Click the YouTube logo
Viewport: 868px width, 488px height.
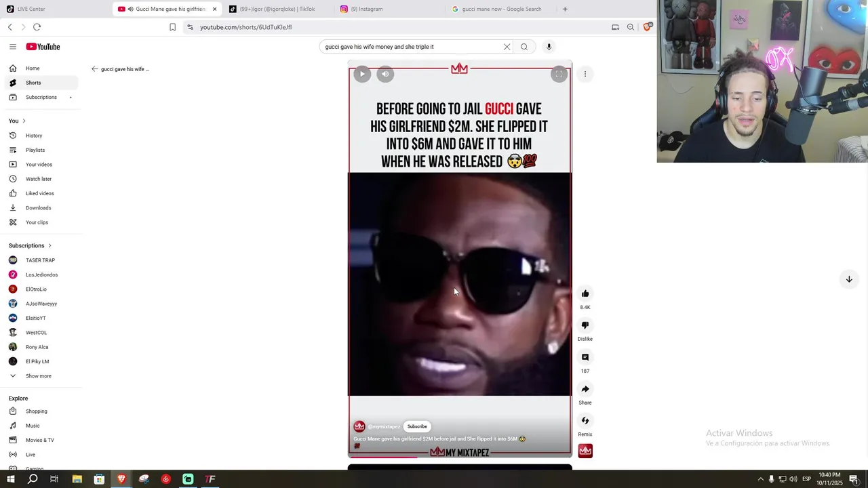(x=43, y=47)
